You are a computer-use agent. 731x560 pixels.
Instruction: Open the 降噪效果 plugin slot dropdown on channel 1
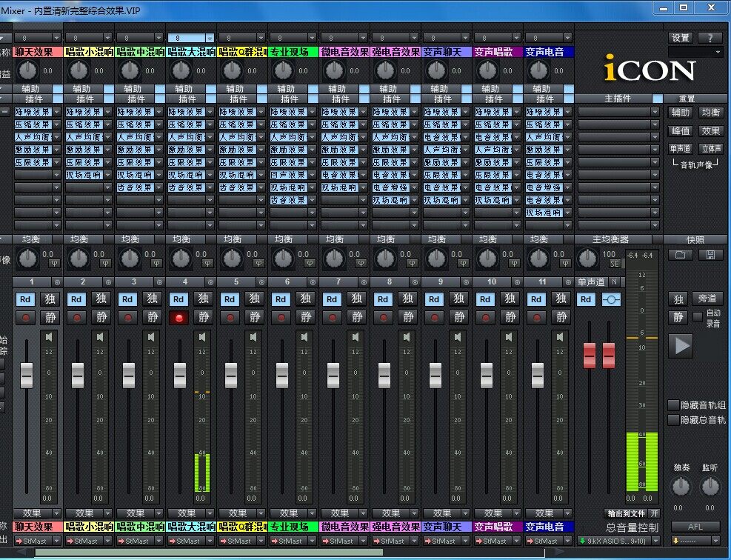pos(56,112)
